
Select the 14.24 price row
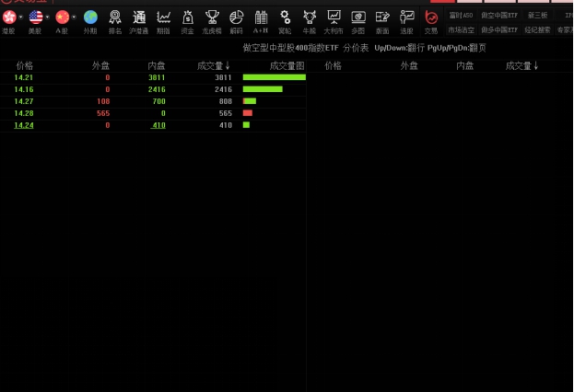tap(24, 125)
